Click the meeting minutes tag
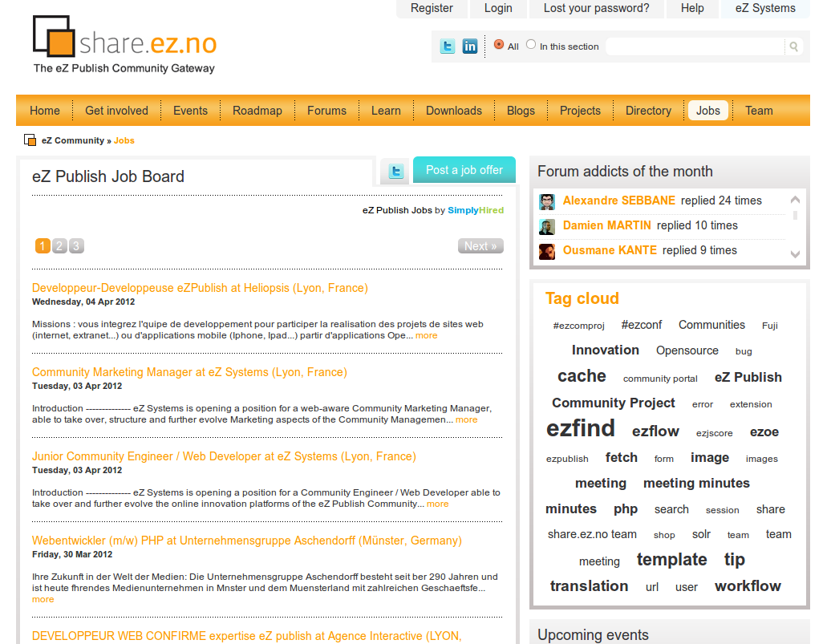Image resolution: width=831 pixels, height=644 pixels. tap(696, 484)
